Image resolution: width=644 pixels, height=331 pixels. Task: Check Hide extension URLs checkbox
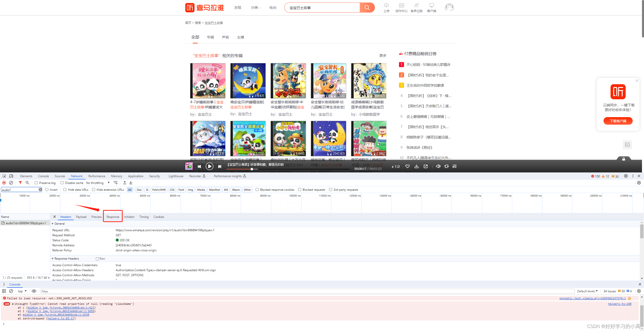point(94,190)
